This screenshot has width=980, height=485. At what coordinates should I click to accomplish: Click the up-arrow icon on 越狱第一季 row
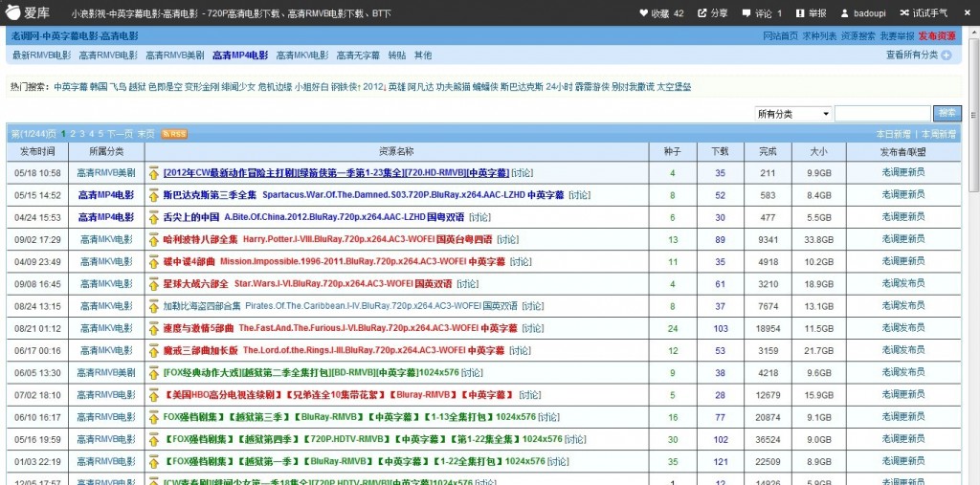(153, 462)
